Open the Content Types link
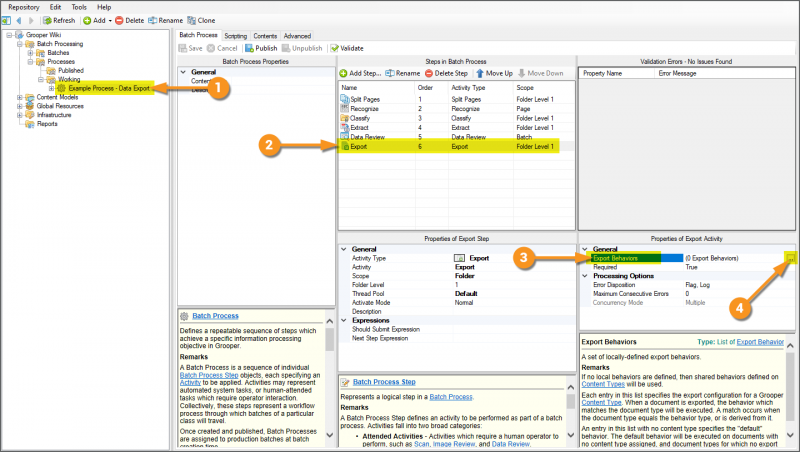Viewport: 800px width, 452px height. pyautogui.click(x=603, y=384)
